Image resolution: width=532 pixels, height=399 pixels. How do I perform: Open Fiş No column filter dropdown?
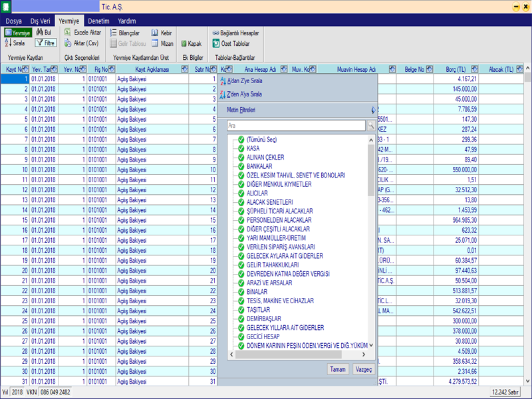pos(112,69)
